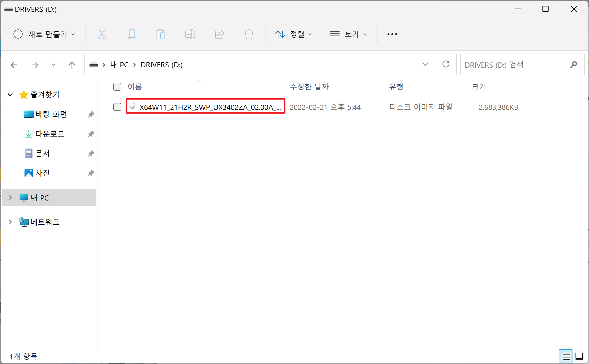Click the Rename icon in toolbar
This screenshot has width=589, height=364.
[190, 34]
